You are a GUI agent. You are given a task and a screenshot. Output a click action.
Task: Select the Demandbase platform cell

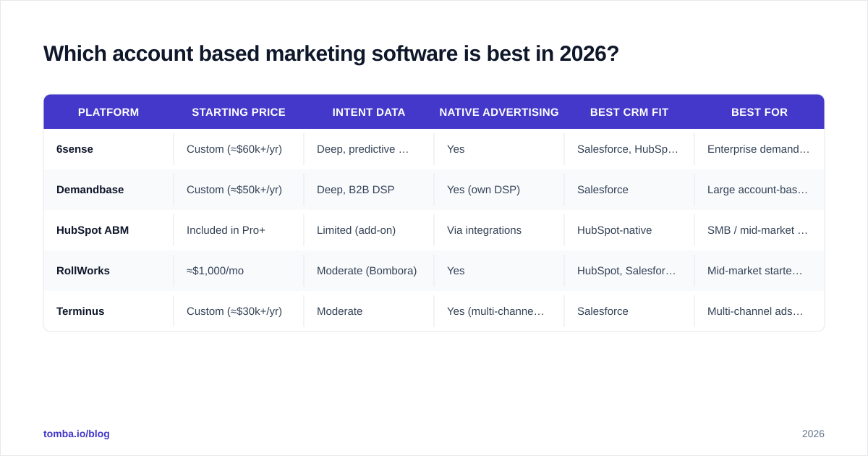click(109, 190)
